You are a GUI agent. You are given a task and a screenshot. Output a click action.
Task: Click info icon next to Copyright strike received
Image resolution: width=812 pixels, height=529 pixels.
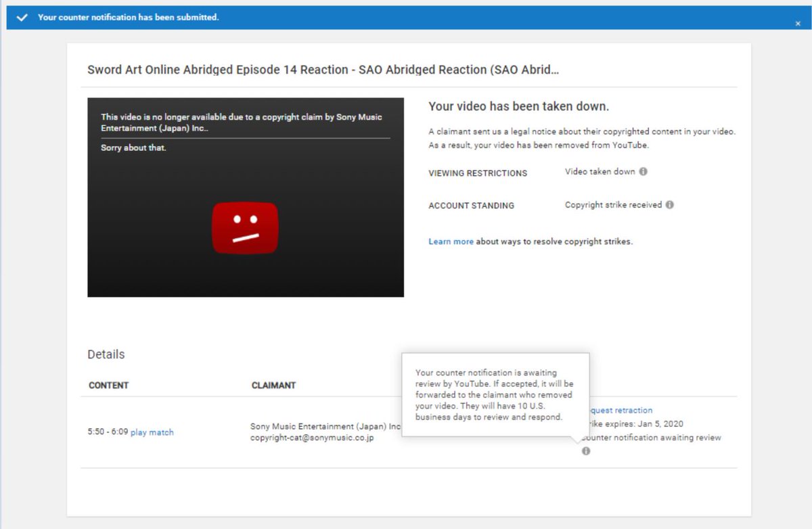(x=670, y=205)
